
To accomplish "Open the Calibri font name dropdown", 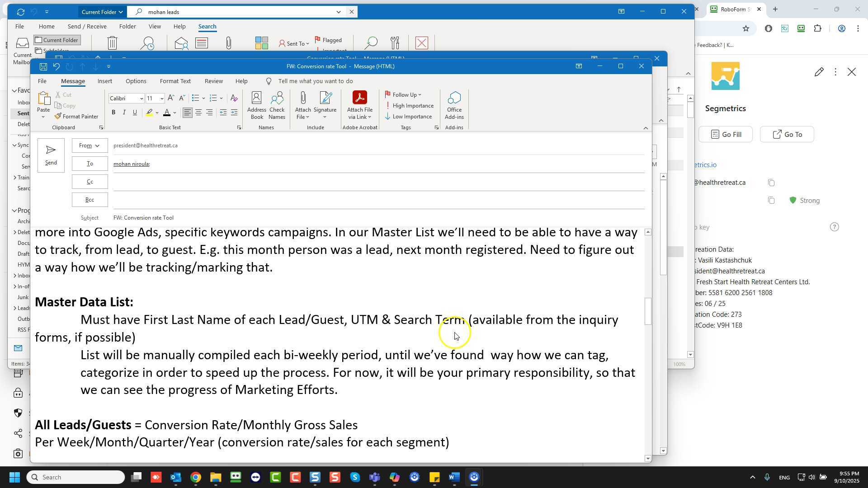I will 142,99.
